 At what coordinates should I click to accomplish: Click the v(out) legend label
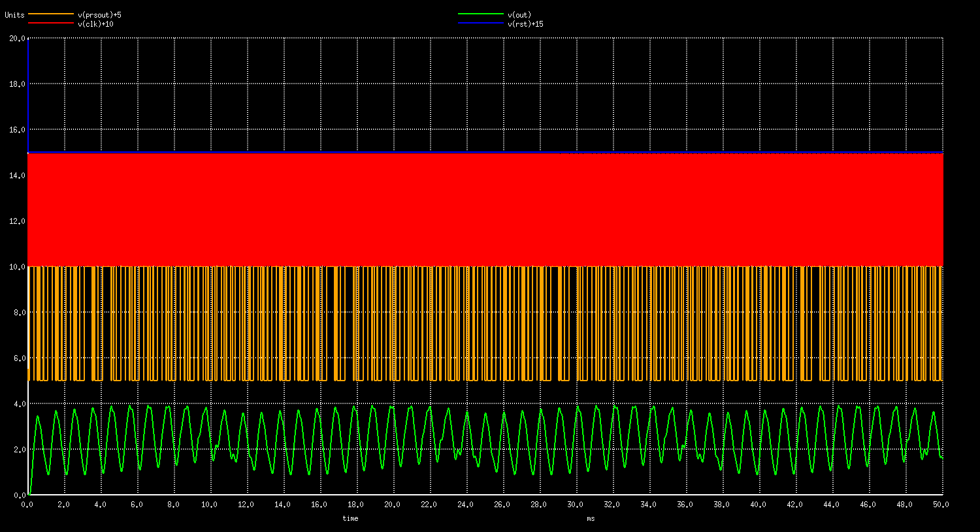(x=519, y=14)
